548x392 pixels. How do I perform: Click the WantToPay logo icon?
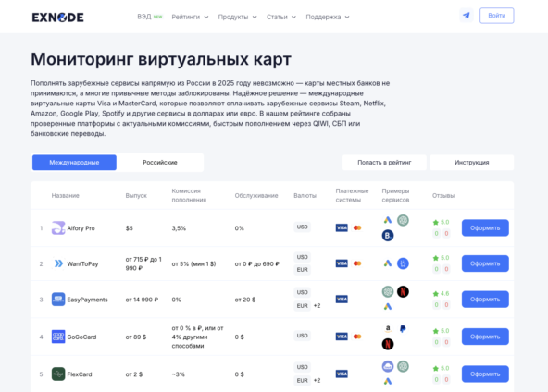58,263
